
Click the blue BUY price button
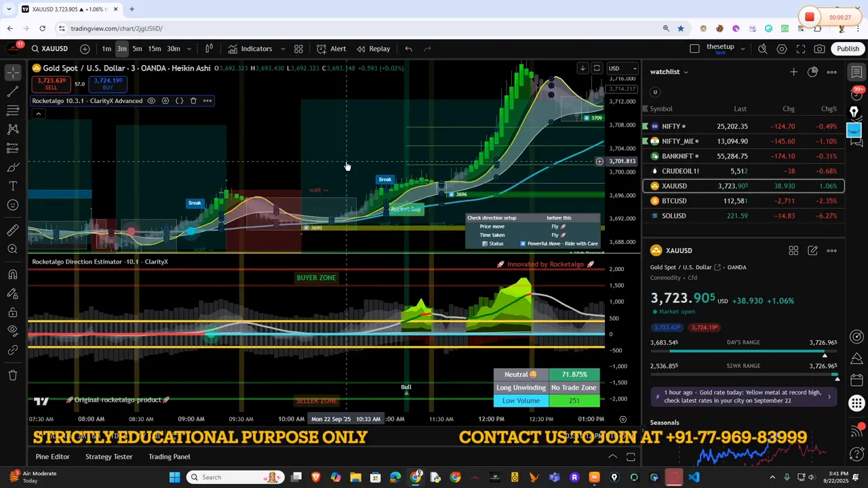coord(108,84)
